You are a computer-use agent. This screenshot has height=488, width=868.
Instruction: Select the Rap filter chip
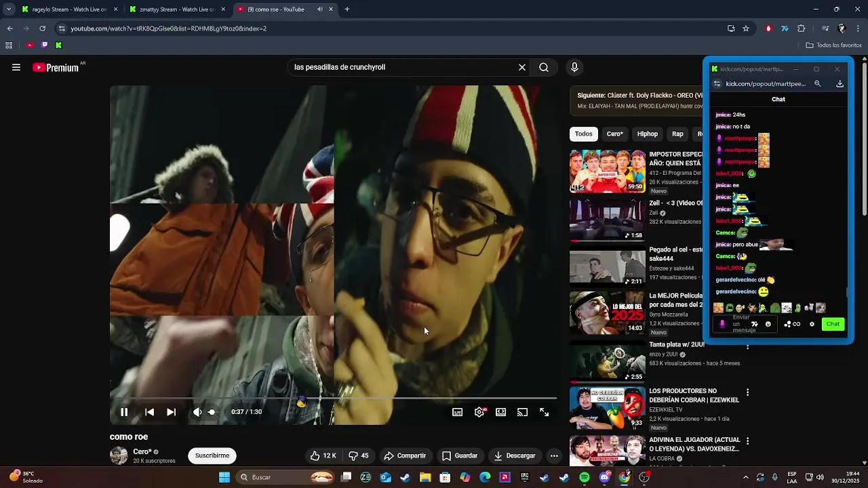[x=677, y=134]
